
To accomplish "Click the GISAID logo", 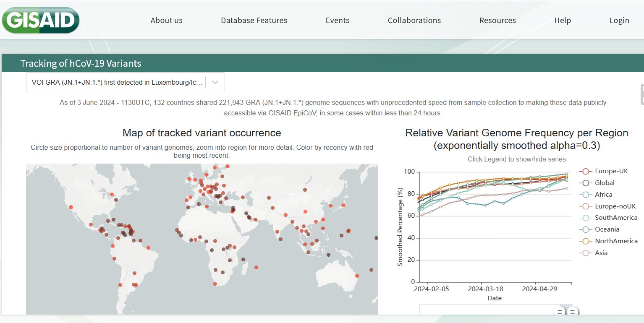I will [x=41, y=20].
